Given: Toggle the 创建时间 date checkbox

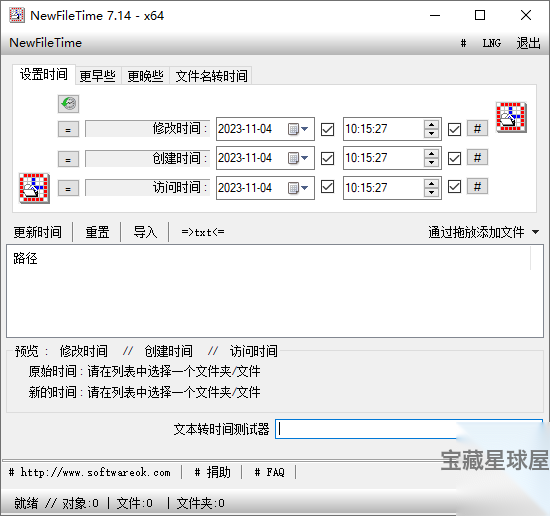Looking at the screenshot, I should point(328,158).
